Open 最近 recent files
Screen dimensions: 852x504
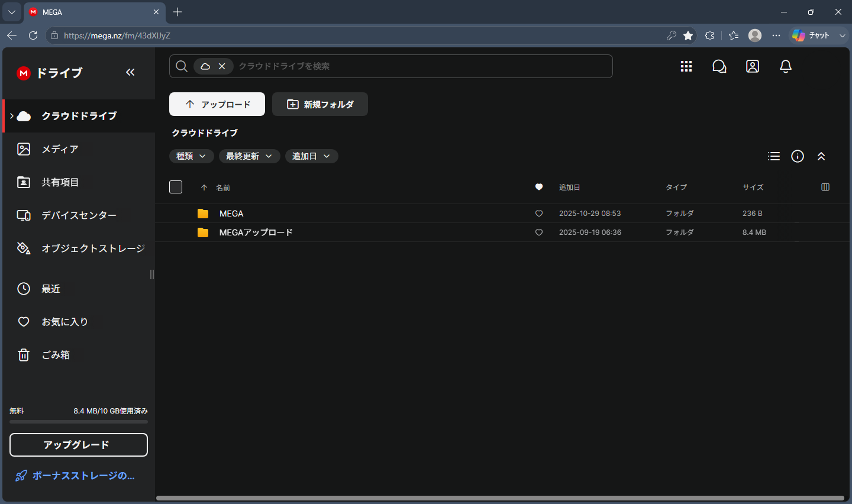point(79,289)
